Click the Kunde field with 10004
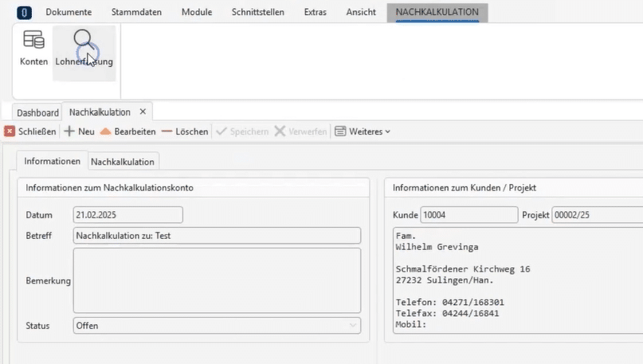This screenshot has height=364, width=643. (469, 215)
